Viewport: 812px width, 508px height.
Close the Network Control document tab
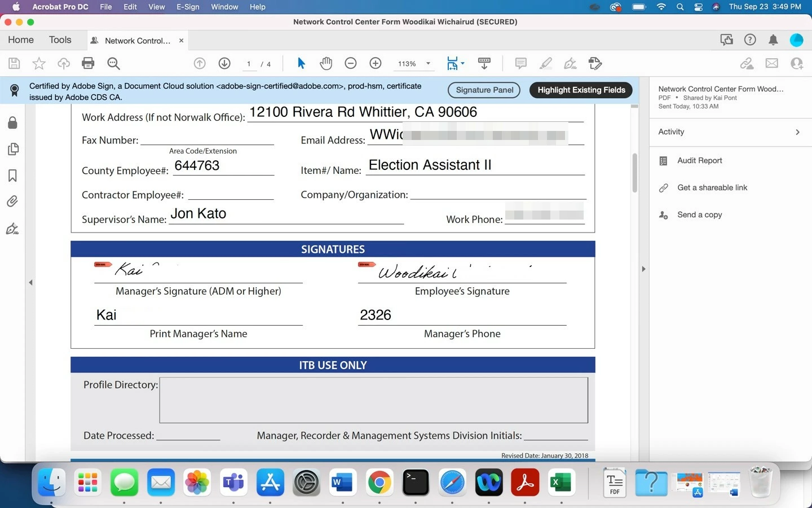[x=181, y=41]
